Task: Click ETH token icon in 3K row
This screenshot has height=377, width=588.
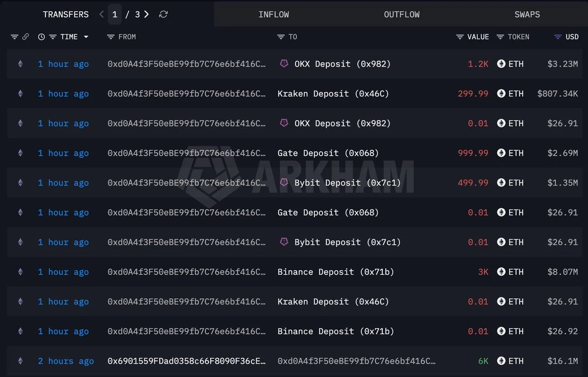Action: pyautogui.click(x=501, y=272)
